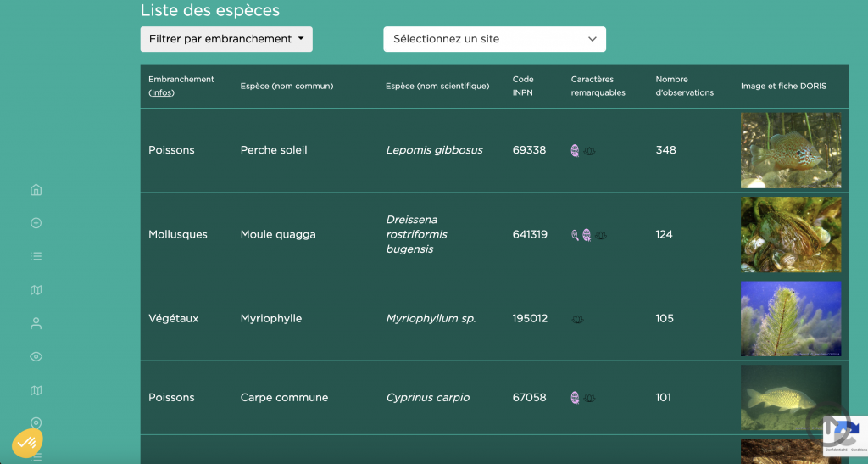Open the Moule quagga photo thumbnail
868x464 pixels.
790,234
